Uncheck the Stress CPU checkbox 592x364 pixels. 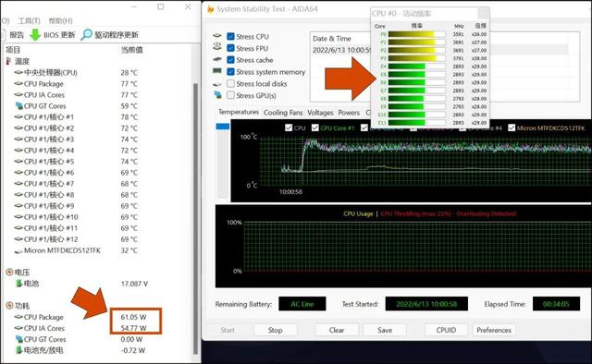230,36
